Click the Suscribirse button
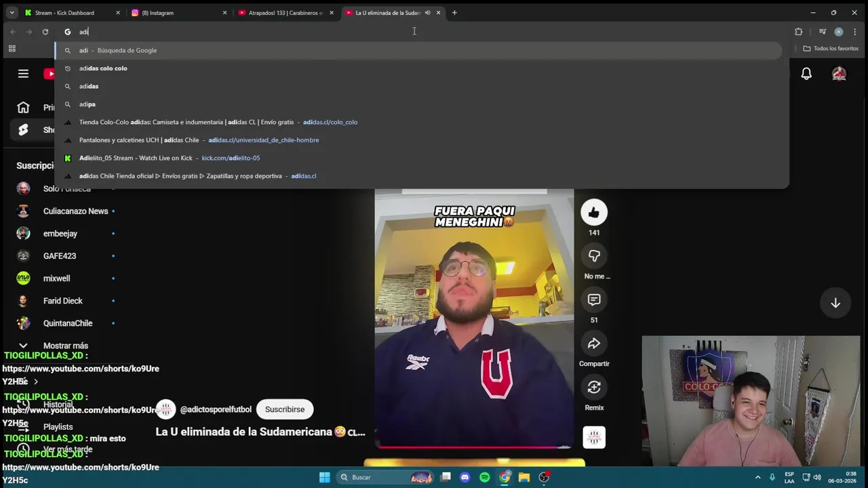Screen dimensions: 868x488 [x=285, y=409]
